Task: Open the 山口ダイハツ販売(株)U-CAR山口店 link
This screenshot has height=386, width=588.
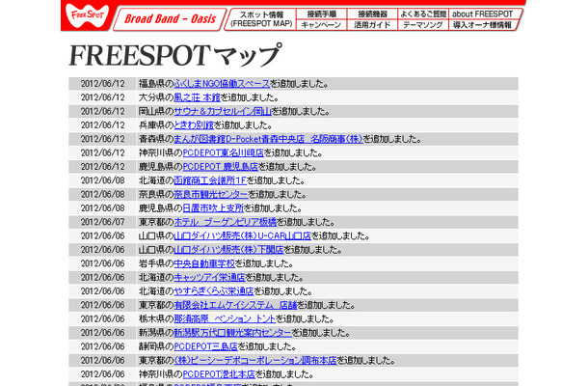Action: coord(243,236)
